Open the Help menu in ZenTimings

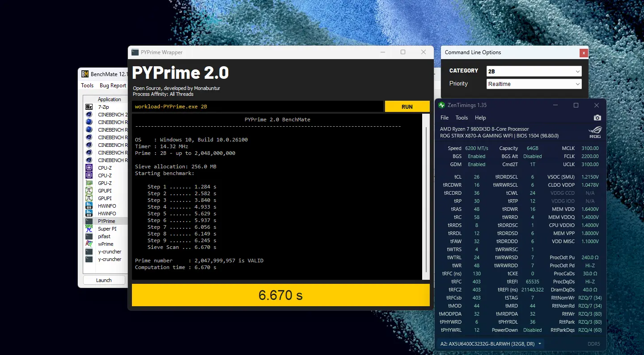480,118
